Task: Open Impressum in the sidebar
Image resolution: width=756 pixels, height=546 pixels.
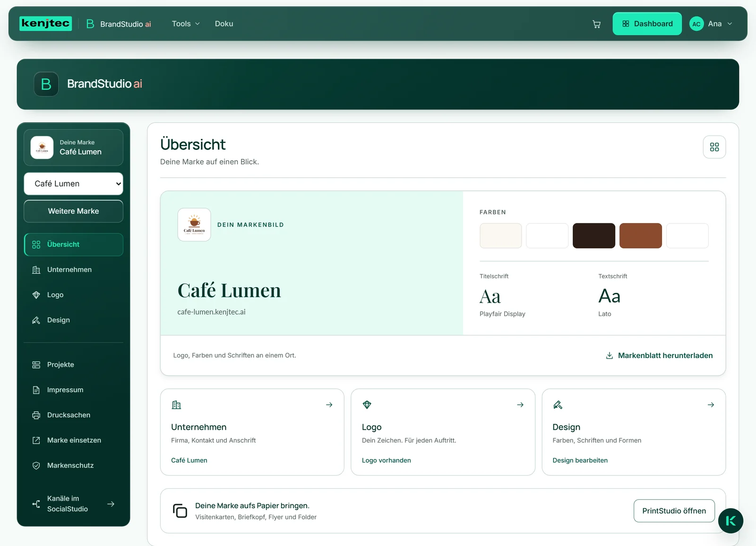Action: click(73, 390)
